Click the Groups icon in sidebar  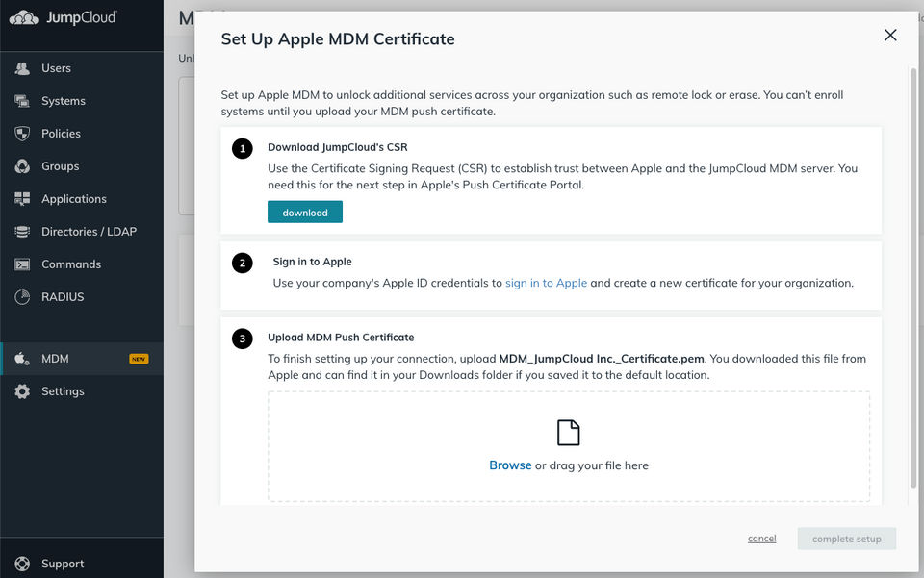click(22, 166)
